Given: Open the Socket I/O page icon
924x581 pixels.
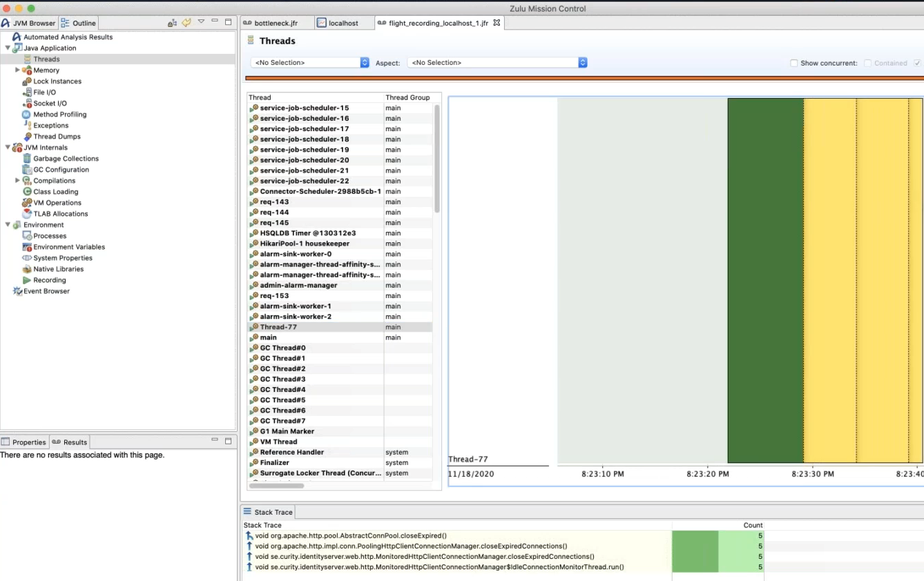Looking at the screenshot, I should click(27, 104).
